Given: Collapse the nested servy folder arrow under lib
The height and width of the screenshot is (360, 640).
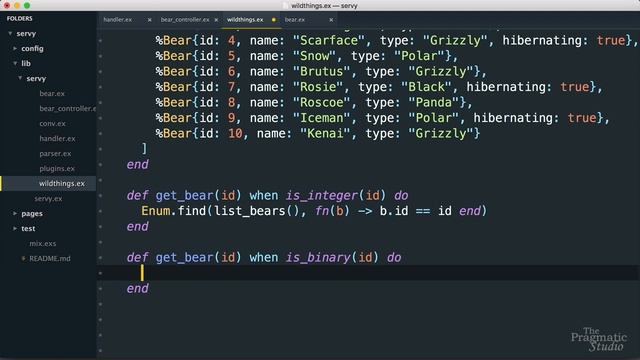Looking at the screenshot, I should click(20, 78).
